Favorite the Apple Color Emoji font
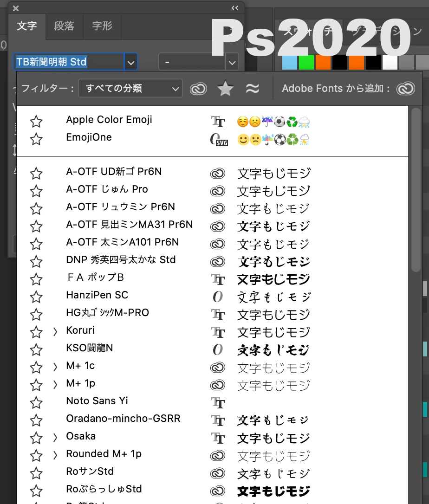429x504 pixels. pos(36,122)
